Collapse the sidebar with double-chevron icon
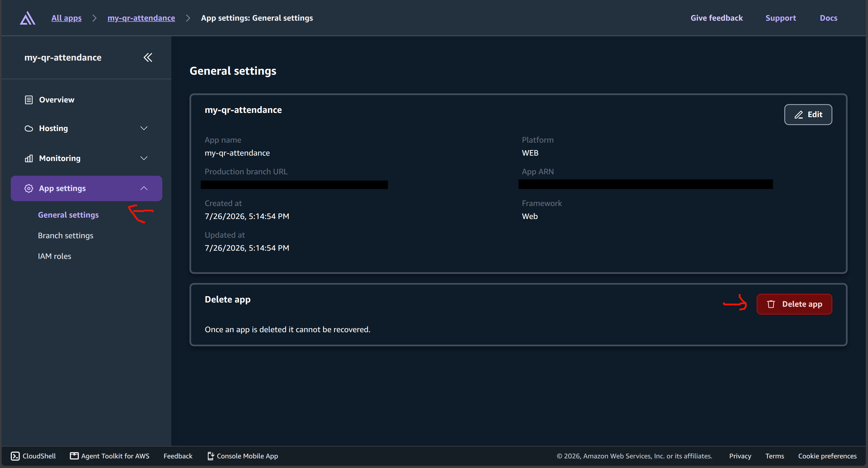Screen dimensions: 868x468 click(148, 58)
